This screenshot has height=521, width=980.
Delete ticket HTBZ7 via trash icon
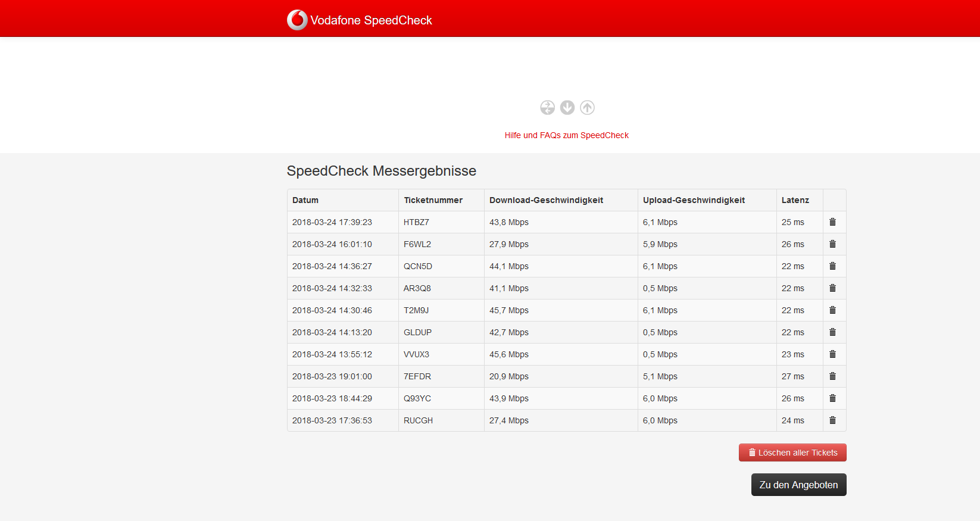(x=832, y=222)
